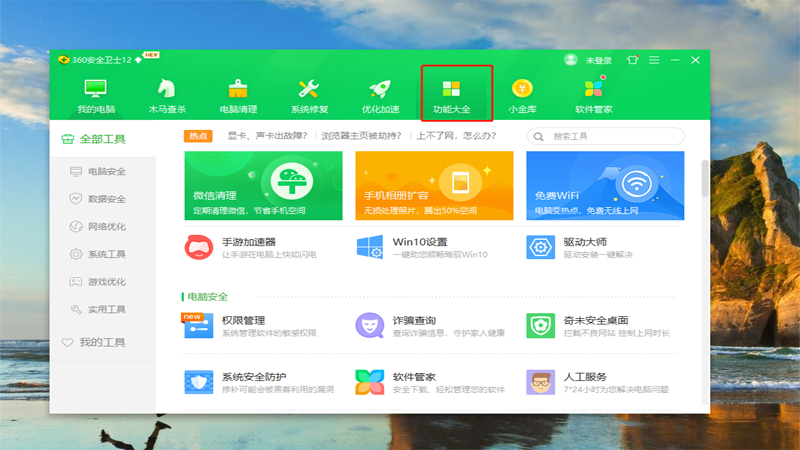Click the 搜索工具 search field
The width and height of the screenshot is (800, 450).
point(612,136)
